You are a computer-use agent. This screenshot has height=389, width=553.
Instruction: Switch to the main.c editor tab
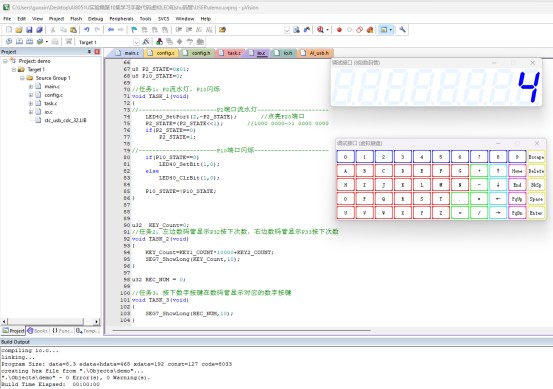[x=128, y=53]
